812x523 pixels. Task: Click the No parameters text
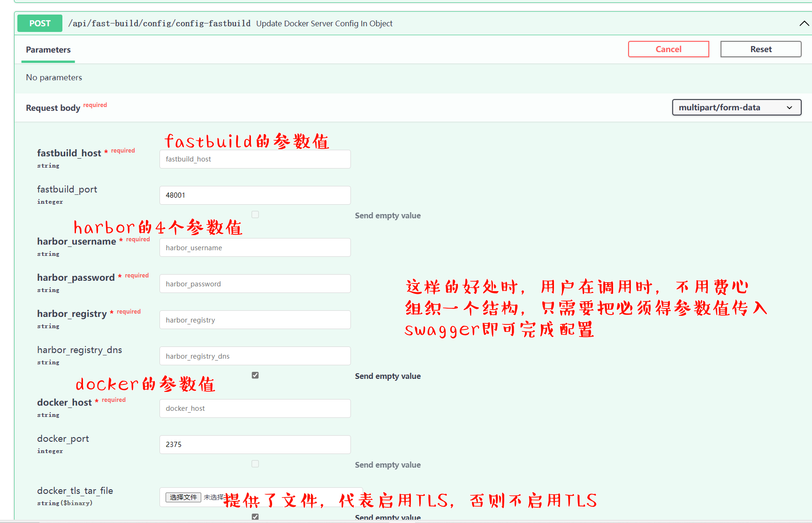point(54,77)
